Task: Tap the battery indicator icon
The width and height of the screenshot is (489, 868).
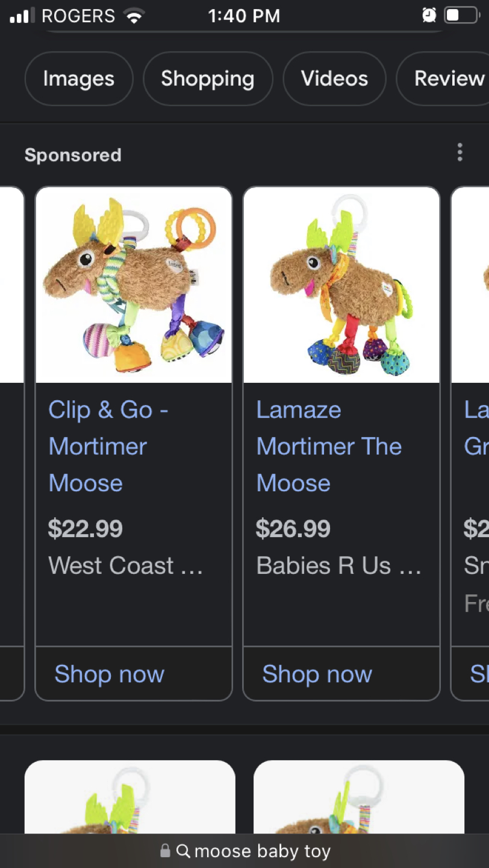Action: coord(460,15)
